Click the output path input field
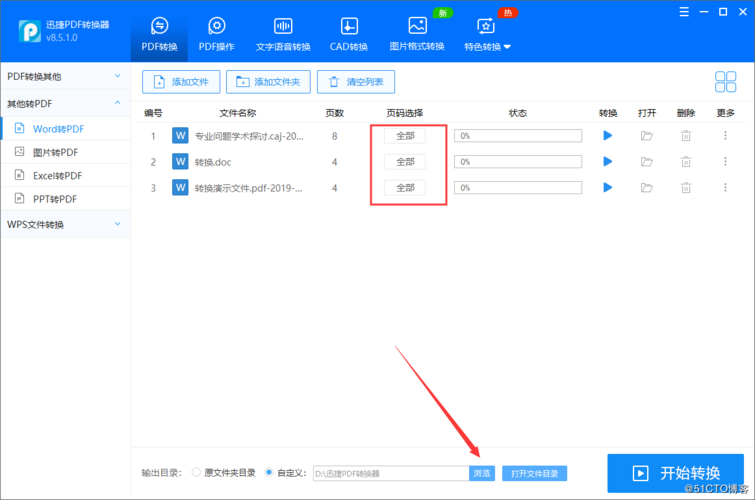 391,474
